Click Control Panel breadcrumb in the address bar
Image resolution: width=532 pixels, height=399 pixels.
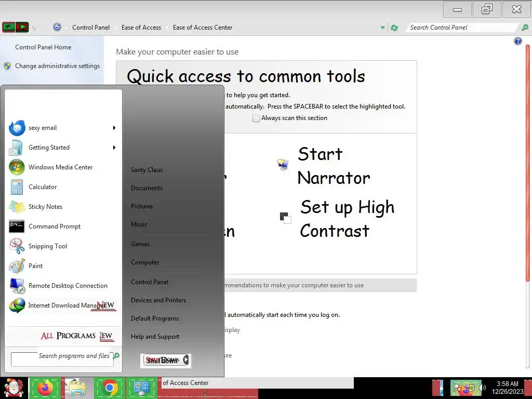[x=91, y=28]
